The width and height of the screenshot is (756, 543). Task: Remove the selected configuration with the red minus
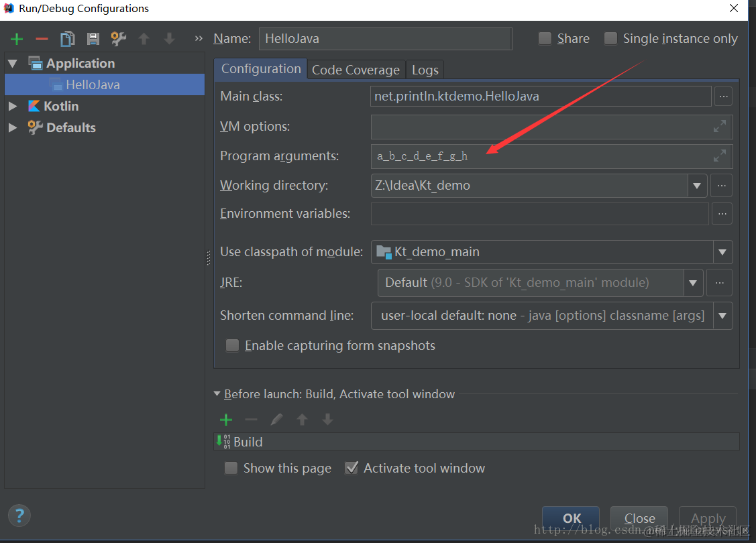(42, 39)
